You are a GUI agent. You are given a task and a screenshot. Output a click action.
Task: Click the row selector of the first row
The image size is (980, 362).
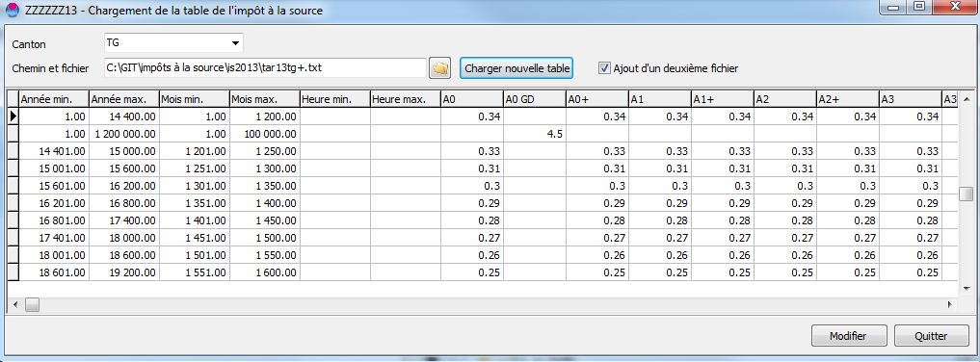coord(13,116)
